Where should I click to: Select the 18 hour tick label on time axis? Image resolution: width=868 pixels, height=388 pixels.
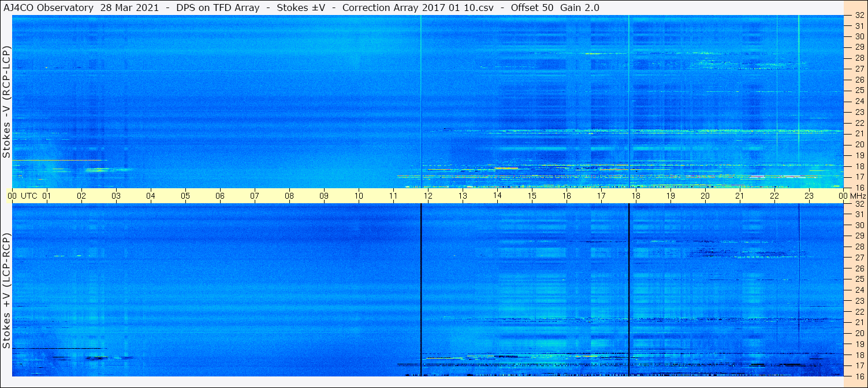tap(636, 196)
